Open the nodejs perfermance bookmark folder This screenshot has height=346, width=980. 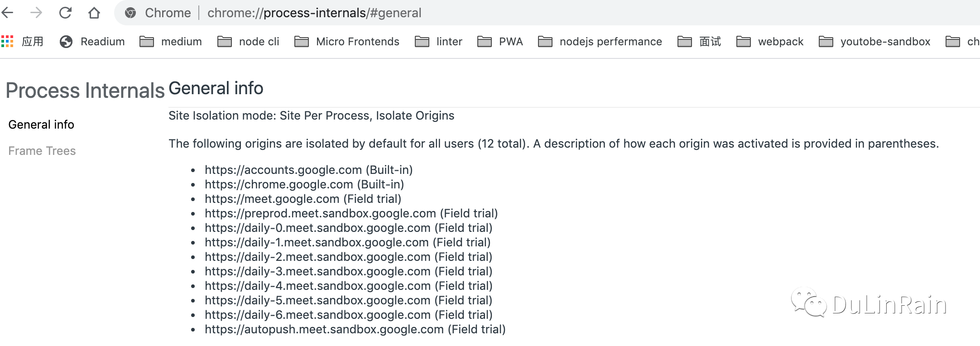600,42
